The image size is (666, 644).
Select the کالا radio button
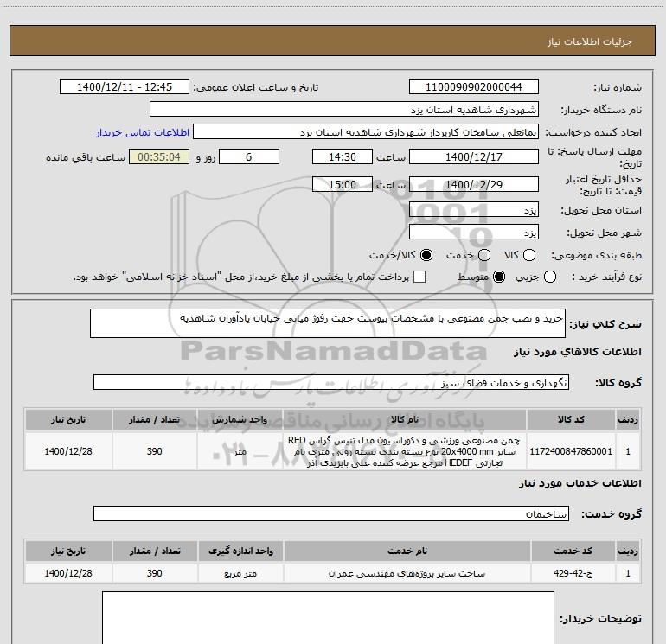tap(529, 255)
